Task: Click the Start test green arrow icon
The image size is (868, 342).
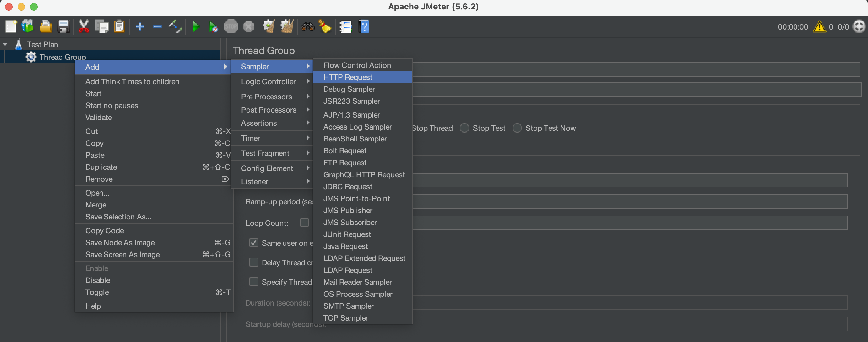Action: tap(195, 27)
